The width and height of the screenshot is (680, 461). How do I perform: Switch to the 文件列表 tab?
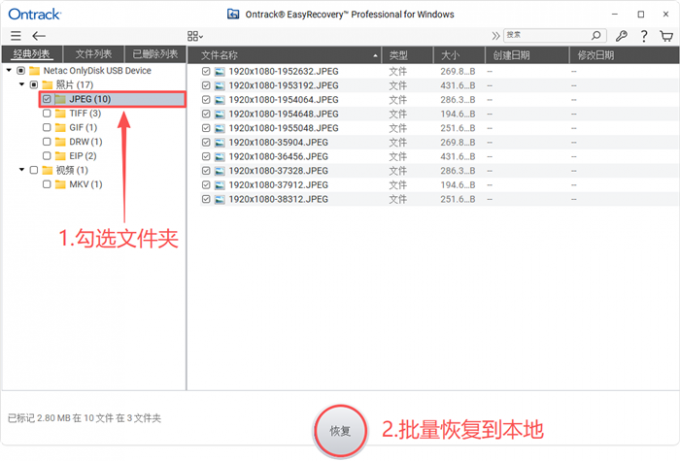94,54
